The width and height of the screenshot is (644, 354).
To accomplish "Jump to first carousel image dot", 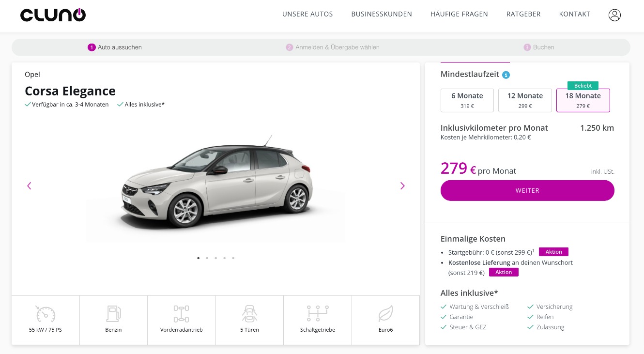I will tap(199, 258).
